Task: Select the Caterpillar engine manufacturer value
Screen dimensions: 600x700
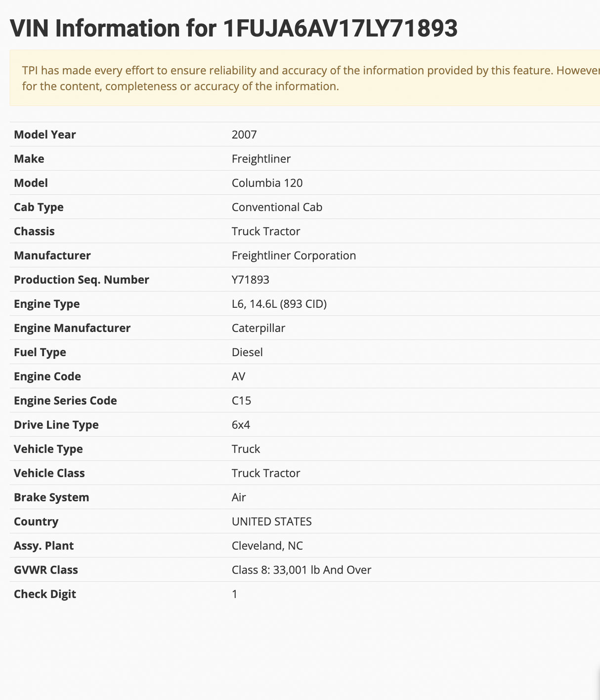Action: (x=258, y=328)
